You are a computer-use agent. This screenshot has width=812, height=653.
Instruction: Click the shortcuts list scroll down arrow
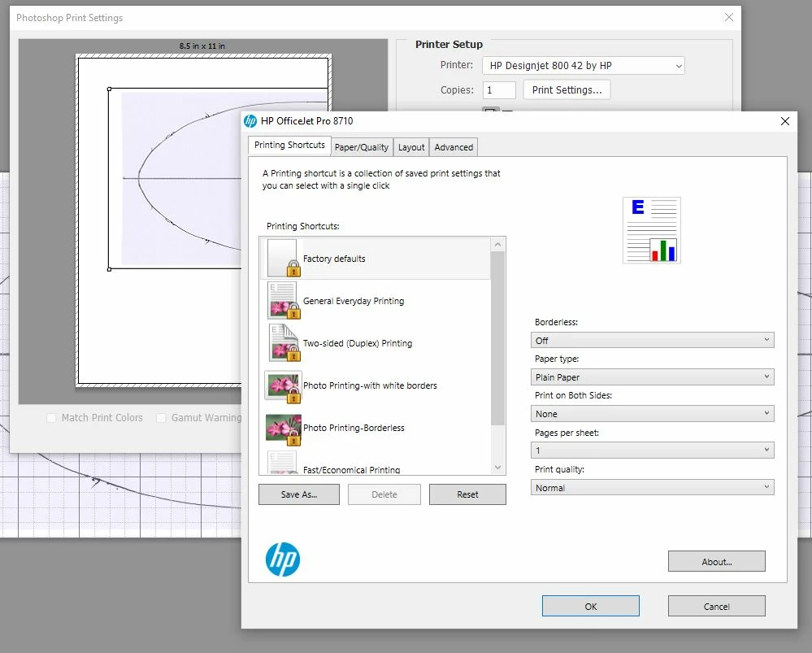(497, 468)
